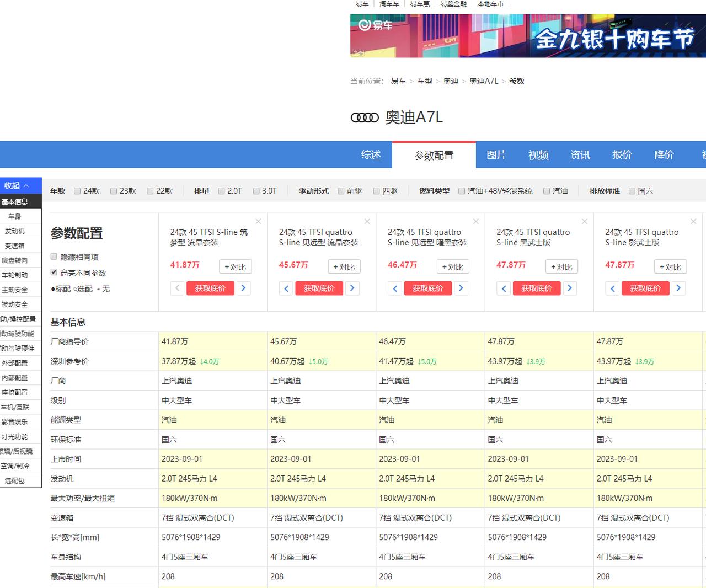Enable 隐藏相同项 checkbox
The width and height of the screenshot is (706, 588).
[54, 256]
